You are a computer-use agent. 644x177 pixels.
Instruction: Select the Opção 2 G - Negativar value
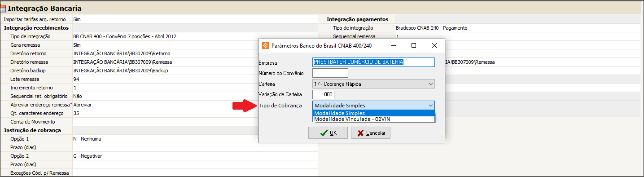88,156
